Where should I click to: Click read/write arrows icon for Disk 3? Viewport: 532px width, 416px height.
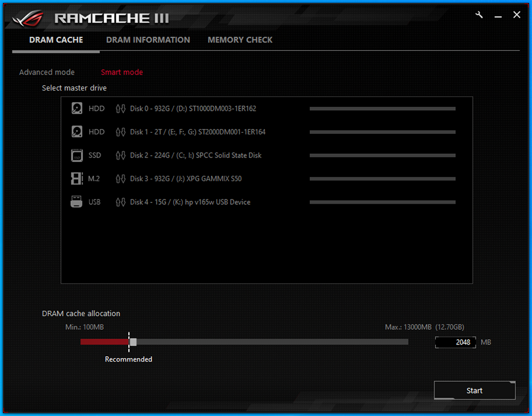(121, 179)
